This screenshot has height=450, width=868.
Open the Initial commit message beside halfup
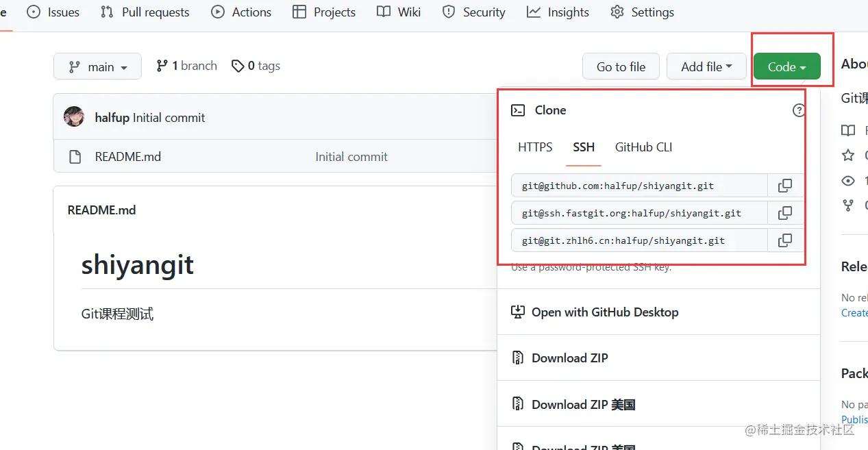point(169,118)
